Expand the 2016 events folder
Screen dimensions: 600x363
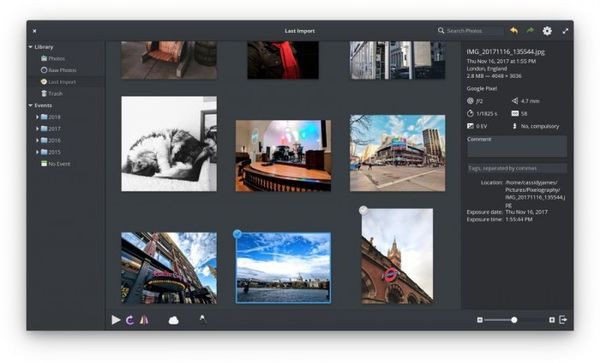click(37, 140)
